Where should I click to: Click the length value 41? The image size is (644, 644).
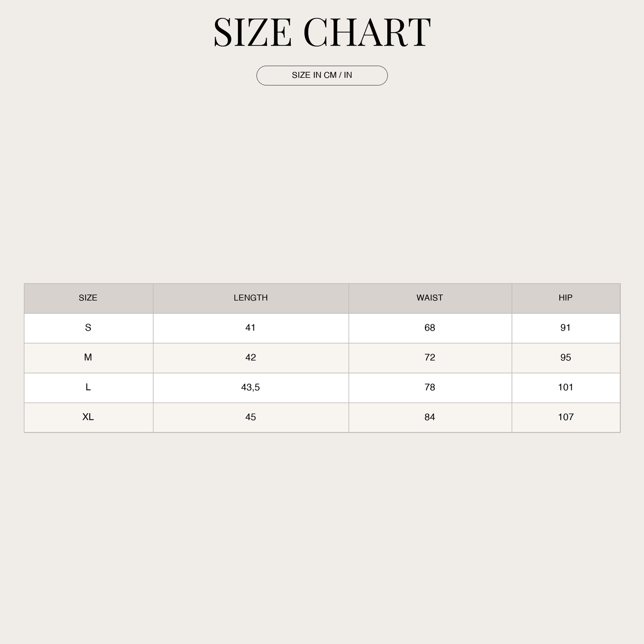tap(251, 328)
